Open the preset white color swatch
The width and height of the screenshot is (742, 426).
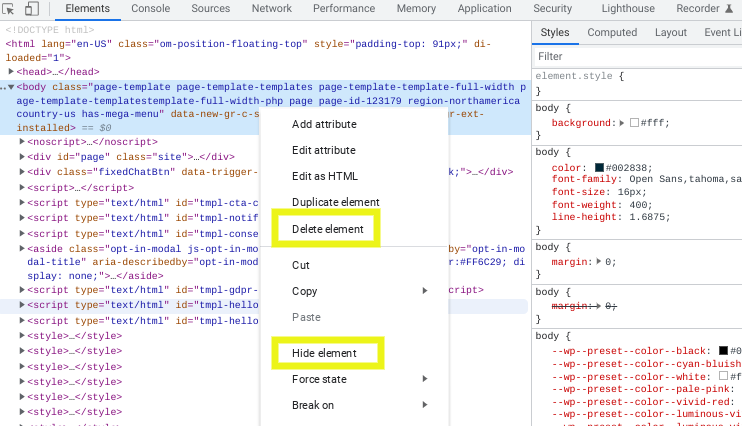[x=723, y=376]
